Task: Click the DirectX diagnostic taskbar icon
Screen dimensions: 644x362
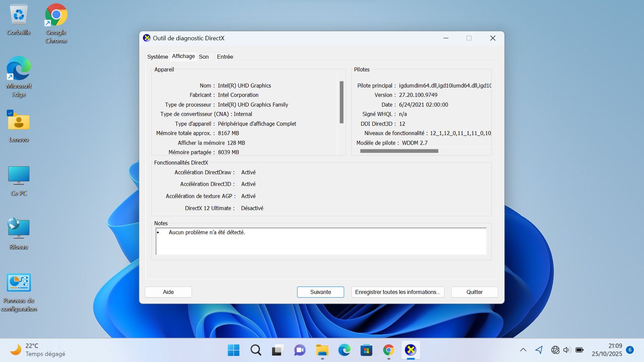Action: (x=411, y=350)
